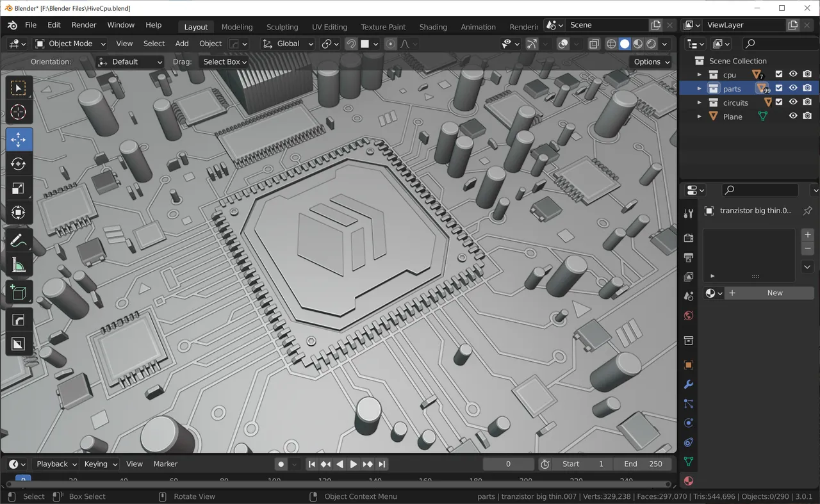The height and width of the screenshot is (504, 820).
Task: Open the Playback dropdown
Action: 55,464
